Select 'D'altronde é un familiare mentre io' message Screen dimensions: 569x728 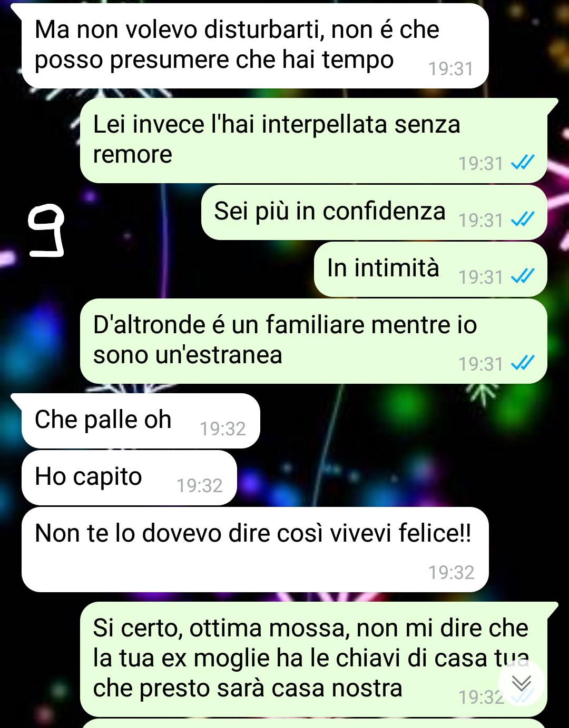[x=313, y=341]
